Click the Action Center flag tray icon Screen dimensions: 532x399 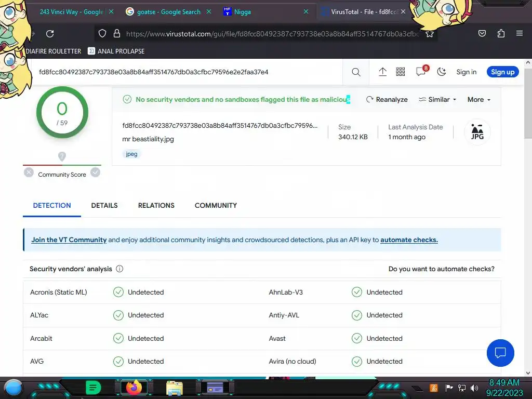(x=449, y=388)
